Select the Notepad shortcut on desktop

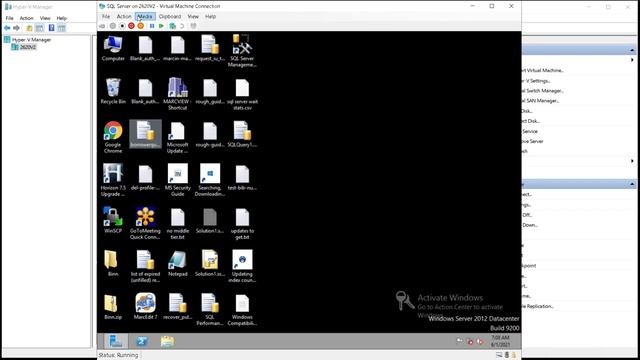click(x=178, y=263)
